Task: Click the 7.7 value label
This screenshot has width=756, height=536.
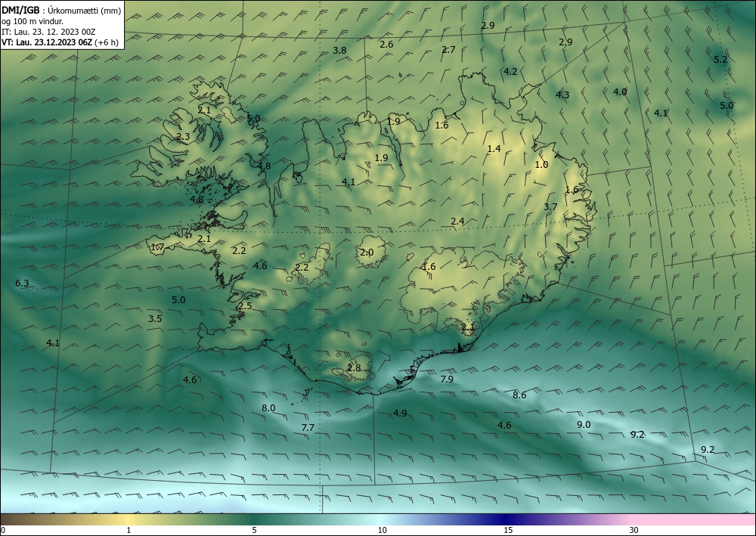Action: (308, 428)
